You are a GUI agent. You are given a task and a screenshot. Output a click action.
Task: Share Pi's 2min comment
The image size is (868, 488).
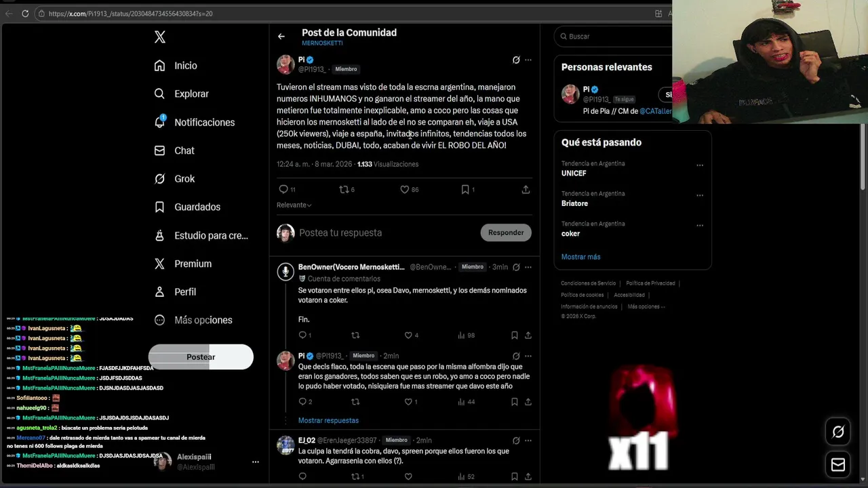pyautogui.click(x=528, y=402)
